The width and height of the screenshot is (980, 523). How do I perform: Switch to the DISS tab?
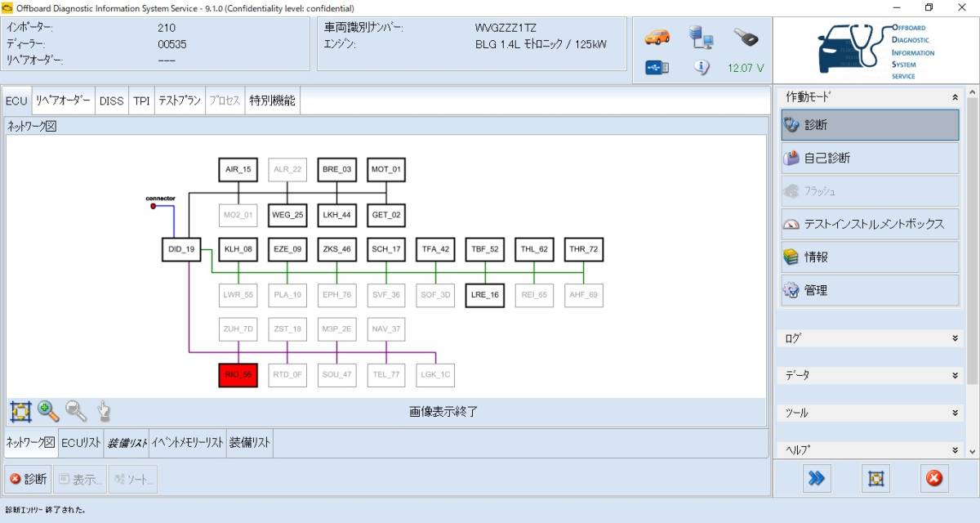coord(111,101)
